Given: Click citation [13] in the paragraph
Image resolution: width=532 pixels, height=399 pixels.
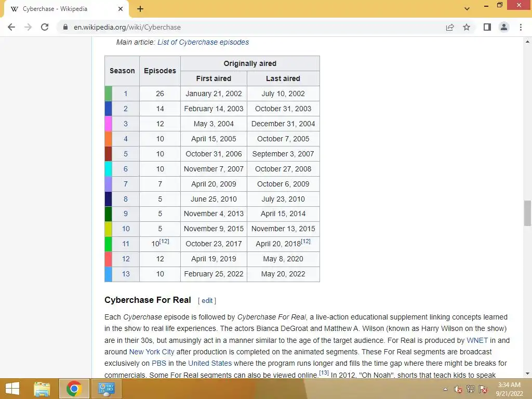Looking at the screenshot, I should pos(324,373).
